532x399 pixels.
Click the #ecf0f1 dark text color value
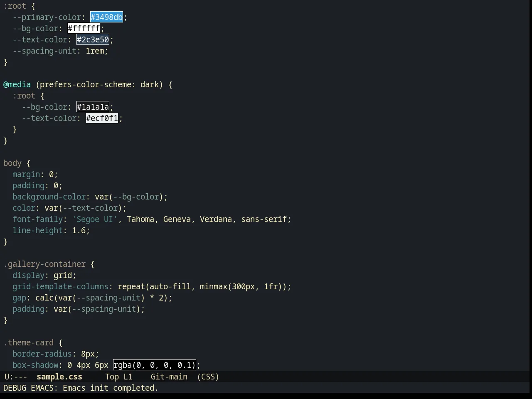click(102, 118)
